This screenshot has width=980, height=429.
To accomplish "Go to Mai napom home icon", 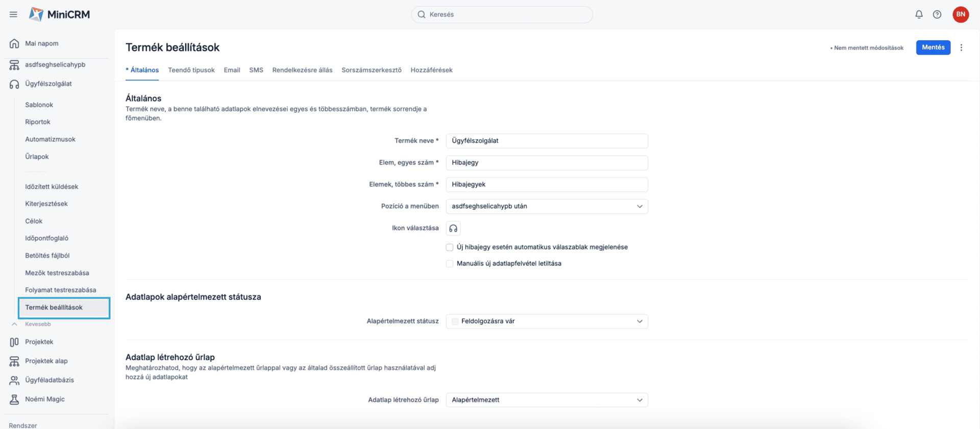I will click(x=14, y=43).
